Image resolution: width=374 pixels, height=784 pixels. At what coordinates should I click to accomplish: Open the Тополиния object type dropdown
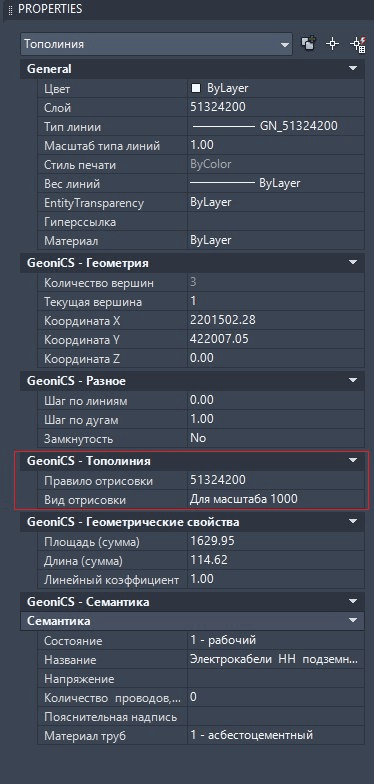tap(156, 44)
